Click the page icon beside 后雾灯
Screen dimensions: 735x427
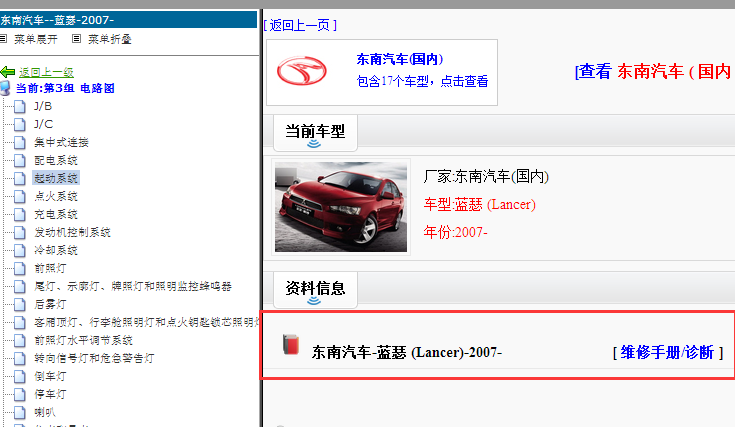point(20,304)
